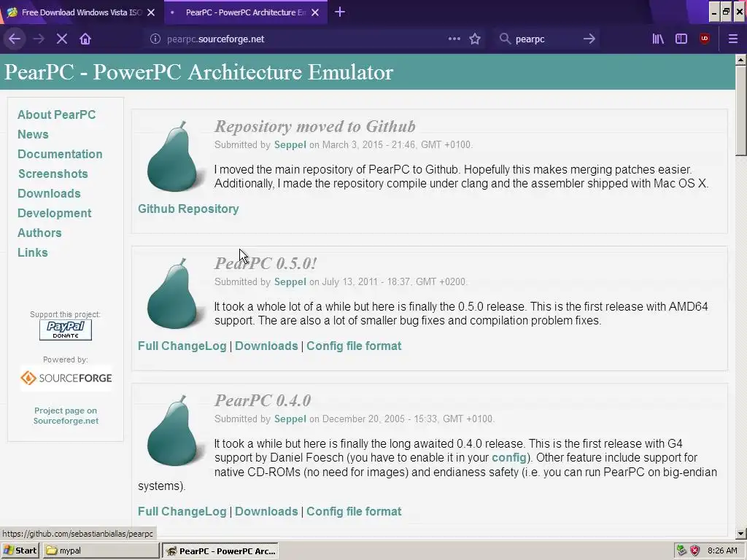Click the Repository moved to Github heading

pos(315,127)
